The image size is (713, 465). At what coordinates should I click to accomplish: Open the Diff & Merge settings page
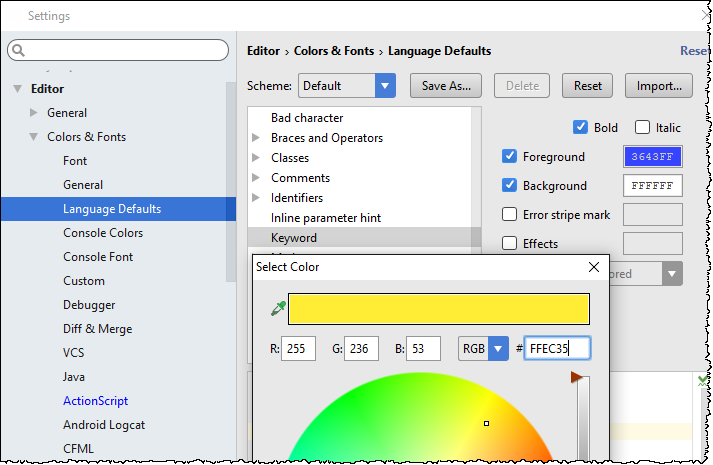[97, 329]
